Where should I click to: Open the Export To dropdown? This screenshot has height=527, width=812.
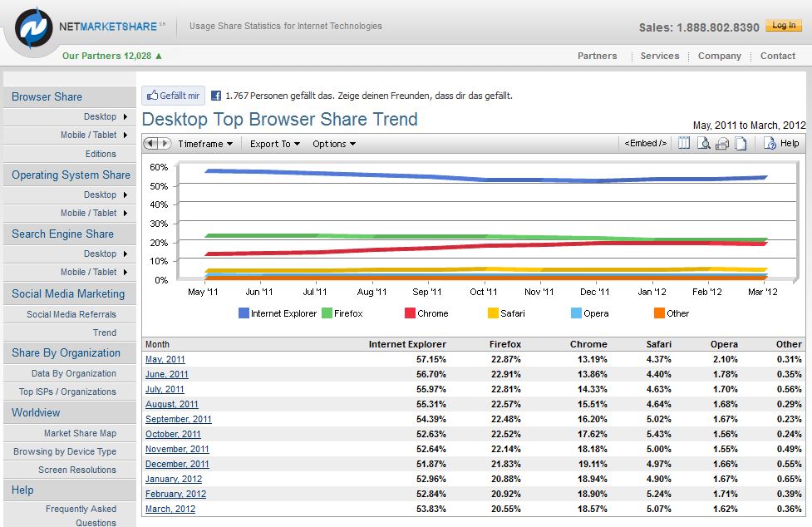[275, 144]
